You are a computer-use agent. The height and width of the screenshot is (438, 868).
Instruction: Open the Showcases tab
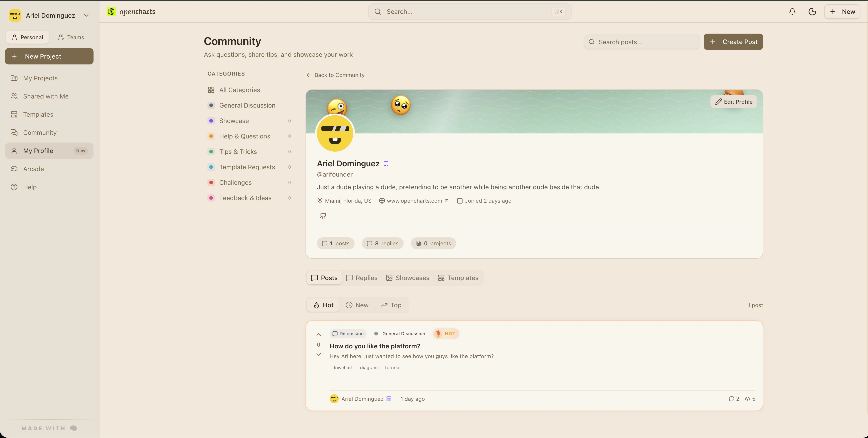pyautogui.click(x=407, y=278)
